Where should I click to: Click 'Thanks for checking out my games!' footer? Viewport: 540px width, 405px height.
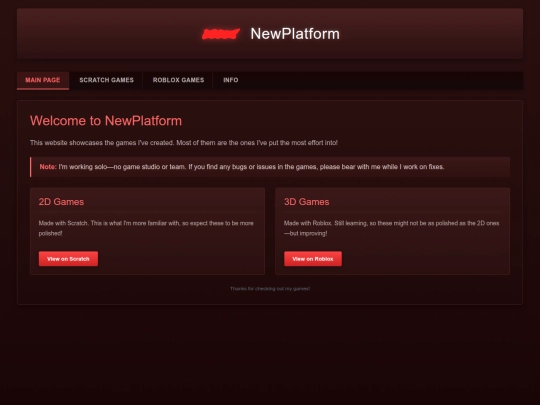pyautogui.click(x=270, y=289)
